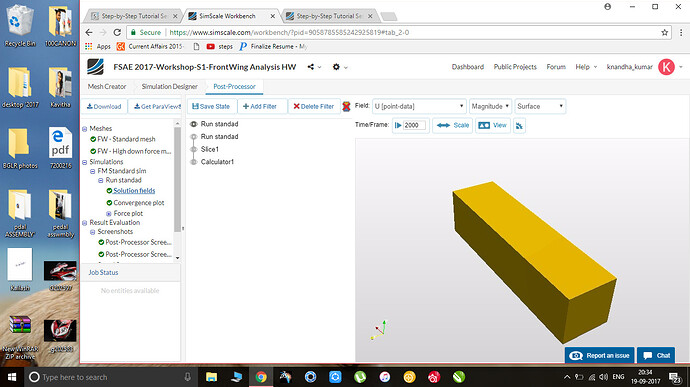The image size is (690, 387).
Task: Bookmark page with the star icon
Action: (x=664, y=33)
